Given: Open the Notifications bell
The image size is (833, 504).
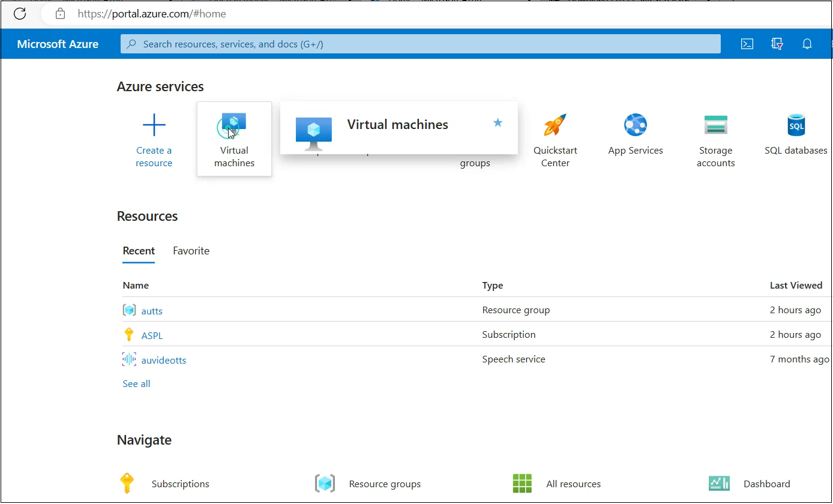Looking at the screenshot, I should [x=807, y=44].
